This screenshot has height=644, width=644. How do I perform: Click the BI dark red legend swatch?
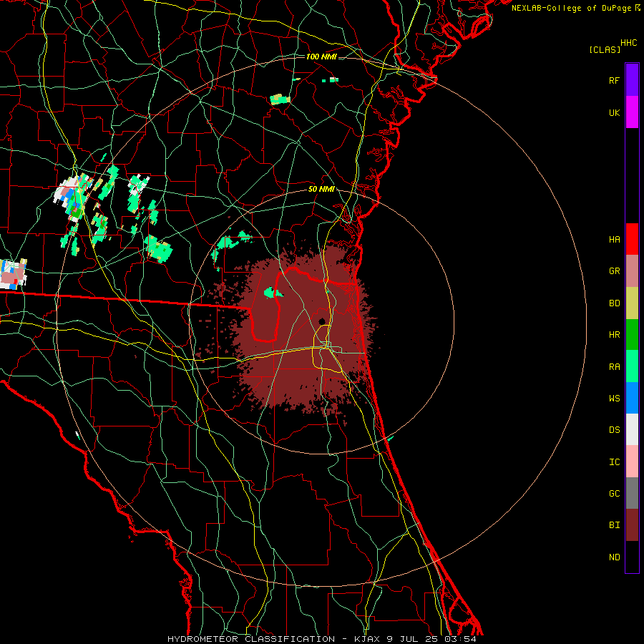point(632,525)
